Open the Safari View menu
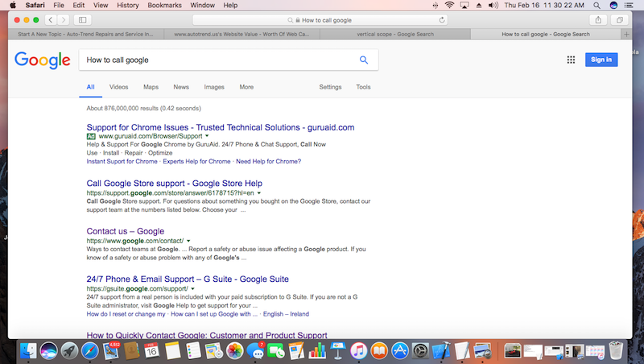This screenshot has width=644, height=364. click(x=101, y=6)
